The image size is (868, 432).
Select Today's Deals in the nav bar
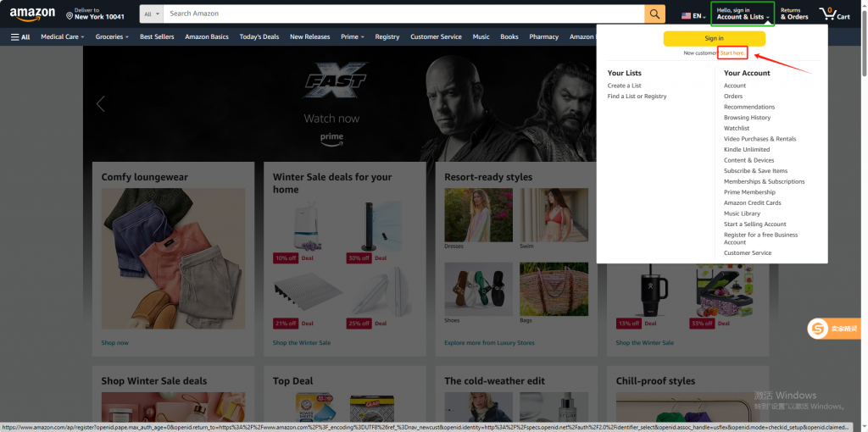pyautogui.click(x=259, y=37)
